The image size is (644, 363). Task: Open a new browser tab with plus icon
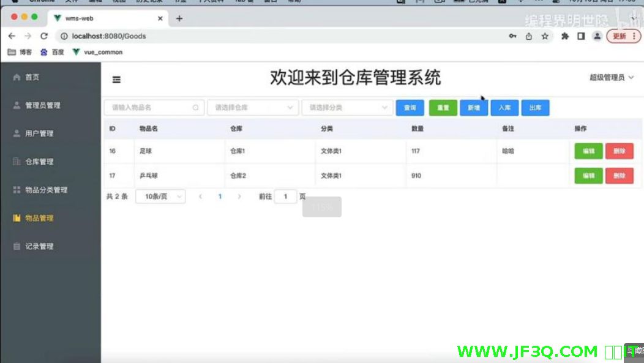(x=179, y=18)
